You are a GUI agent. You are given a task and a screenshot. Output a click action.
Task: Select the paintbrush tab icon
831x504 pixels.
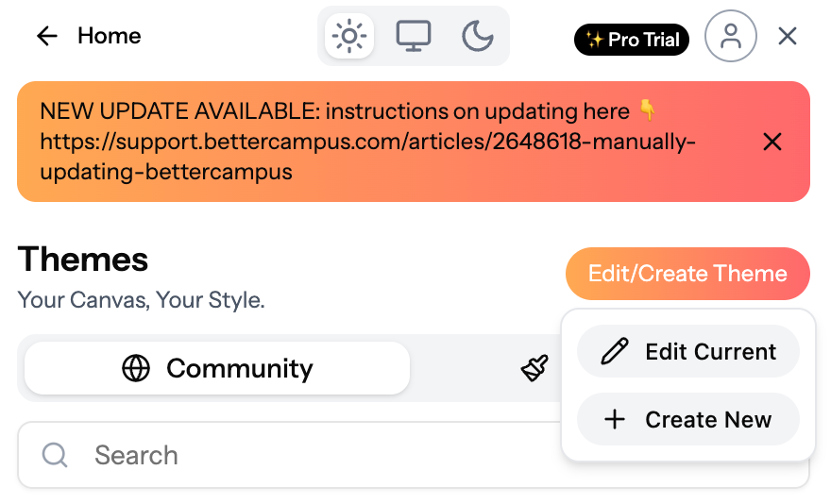pos(534,368)
